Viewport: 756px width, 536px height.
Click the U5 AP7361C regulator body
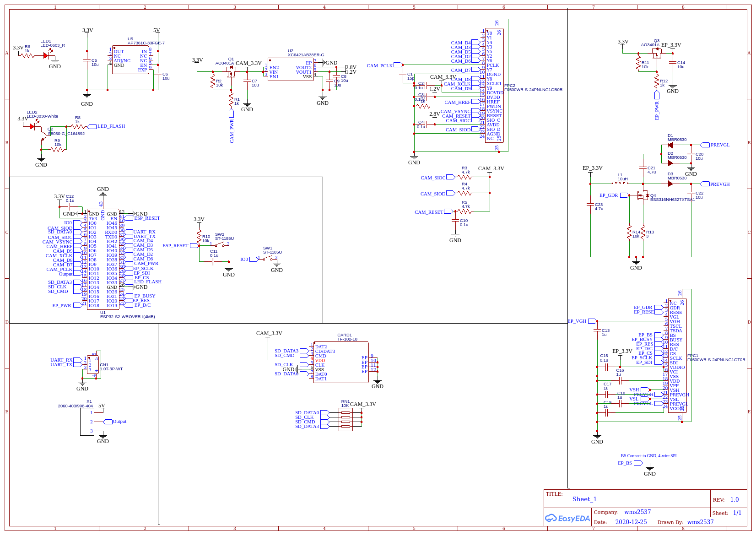pyautogui.click(x=130, y=60)
